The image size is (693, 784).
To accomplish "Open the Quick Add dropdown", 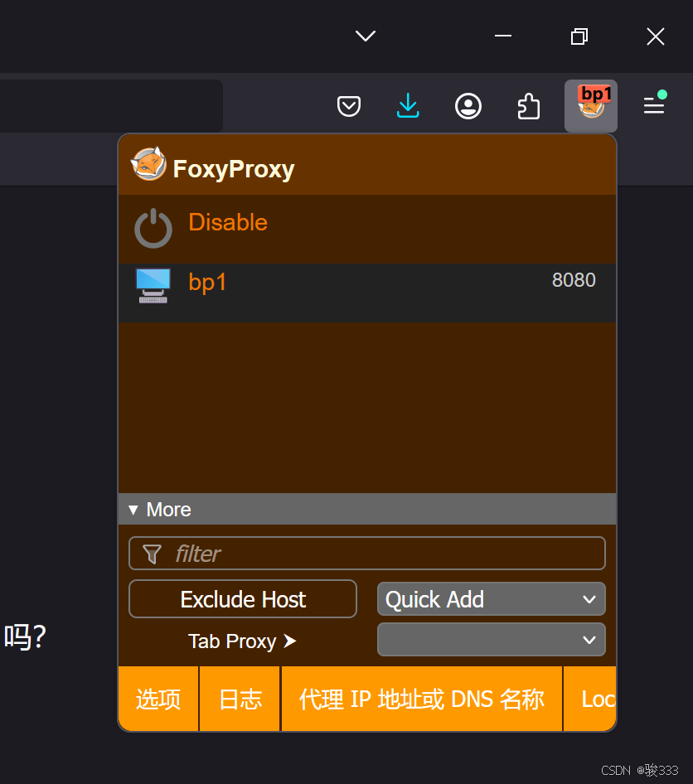I will coord(491,599).
